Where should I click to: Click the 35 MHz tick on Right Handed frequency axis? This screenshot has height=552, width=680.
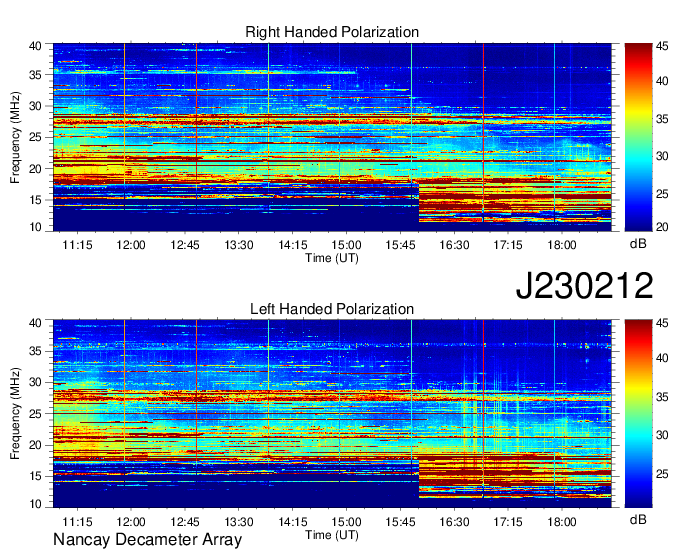pos(36,75)
